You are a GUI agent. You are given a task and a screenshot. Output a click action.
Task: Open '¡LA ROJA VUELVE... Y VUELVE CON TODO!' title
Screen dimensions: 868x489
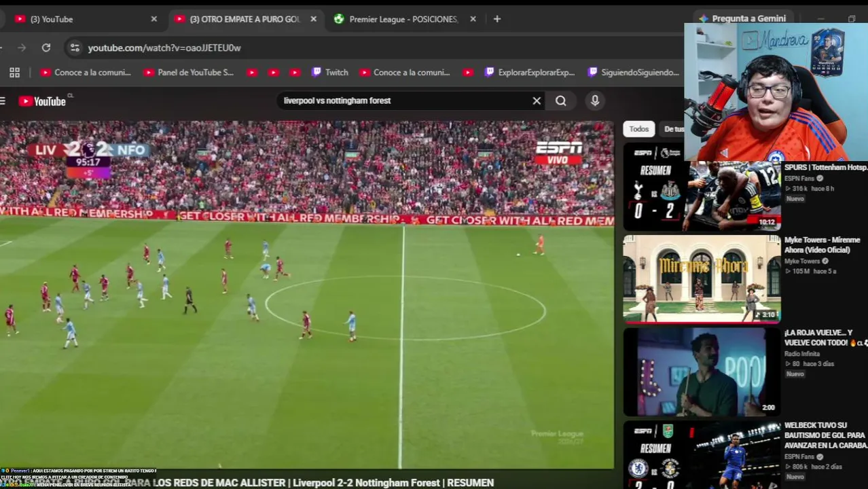coord(826,338)
